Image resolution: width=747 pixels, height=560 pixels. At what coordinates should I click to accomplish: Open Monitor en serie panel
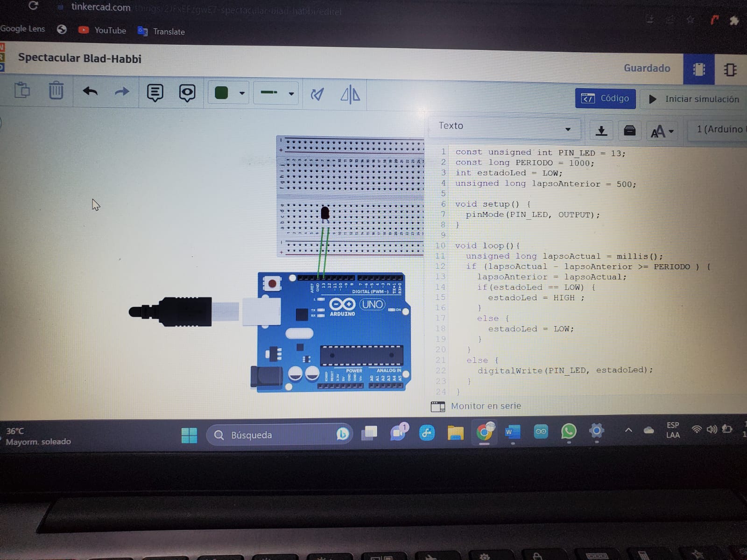[x=486, y=406]
